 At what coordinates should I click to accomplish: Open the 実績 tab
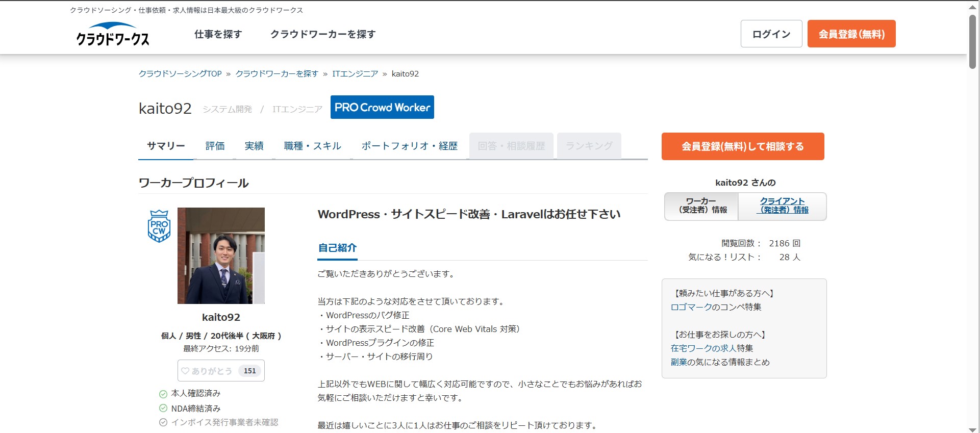[x=254, y=146]
